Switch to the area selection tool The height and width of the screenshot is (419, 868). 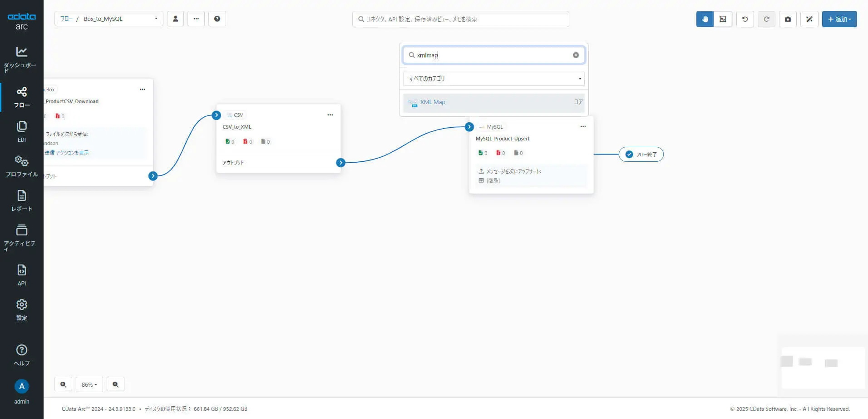pyautogui.click(x=723, y=19)
